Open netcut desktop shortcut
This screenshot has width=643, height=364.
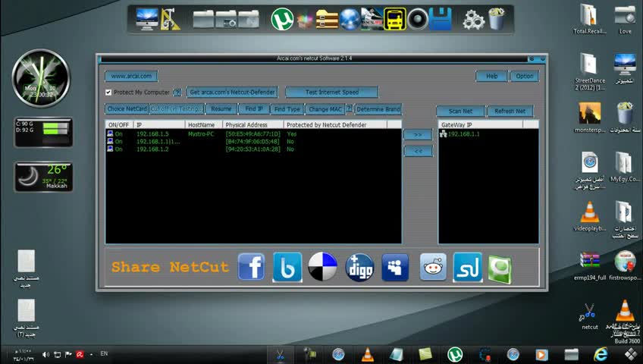(x=589, y=317)
